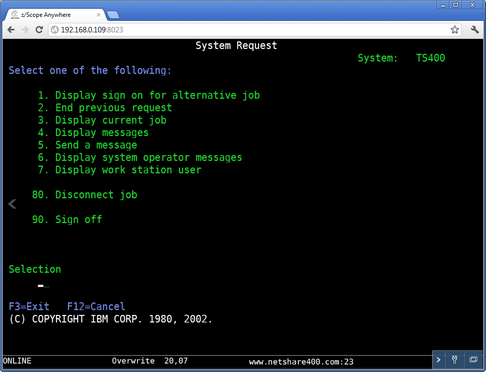Click the 'Select one of the following:' prompt
The width and height of the screenshot is (486, 372).
tap(90, 70)
